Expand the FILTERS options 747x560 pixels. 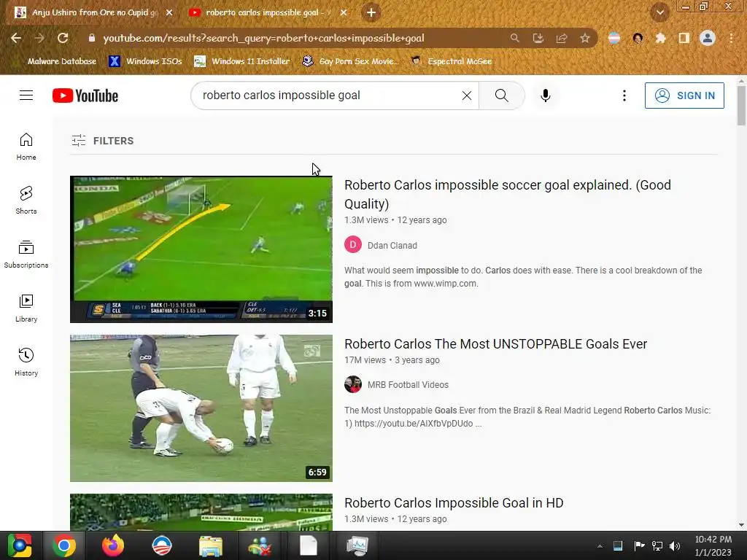coord(103,141)
